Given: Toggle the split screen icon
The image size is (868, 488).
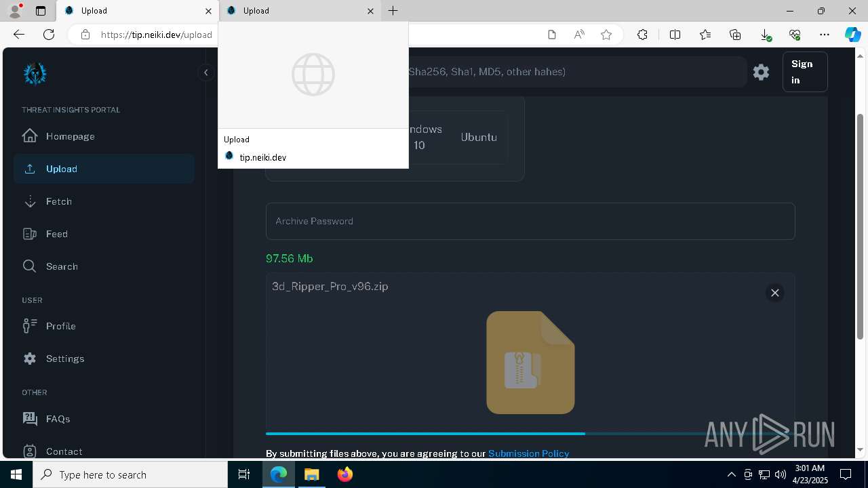Looking at the screenshot, I should [675, 35].
